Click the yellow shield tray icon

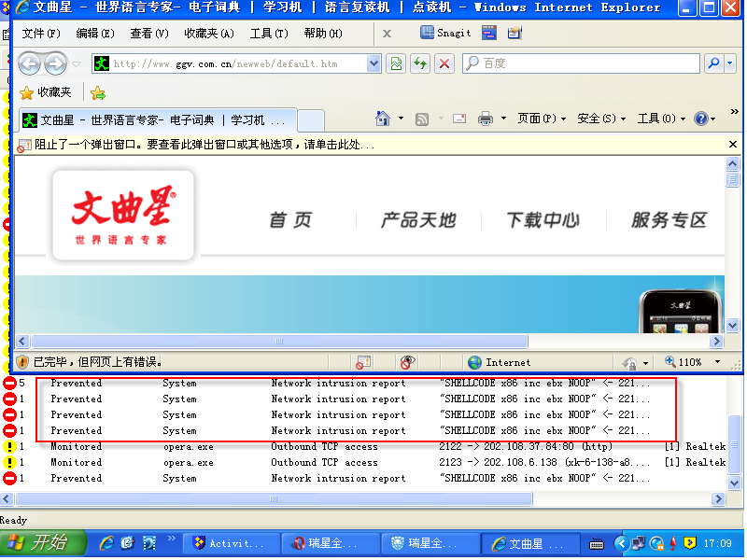click(689, 543)
